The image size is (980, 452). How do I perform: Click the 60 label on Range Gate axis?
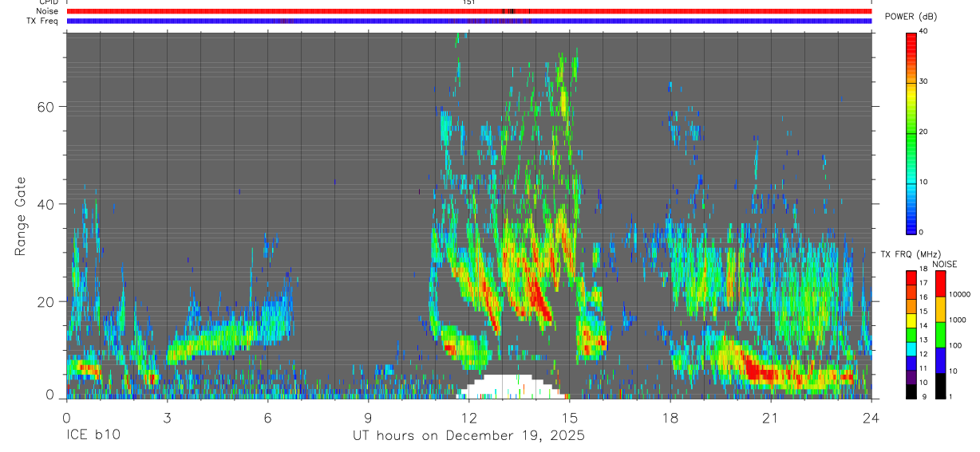[52, 106]
